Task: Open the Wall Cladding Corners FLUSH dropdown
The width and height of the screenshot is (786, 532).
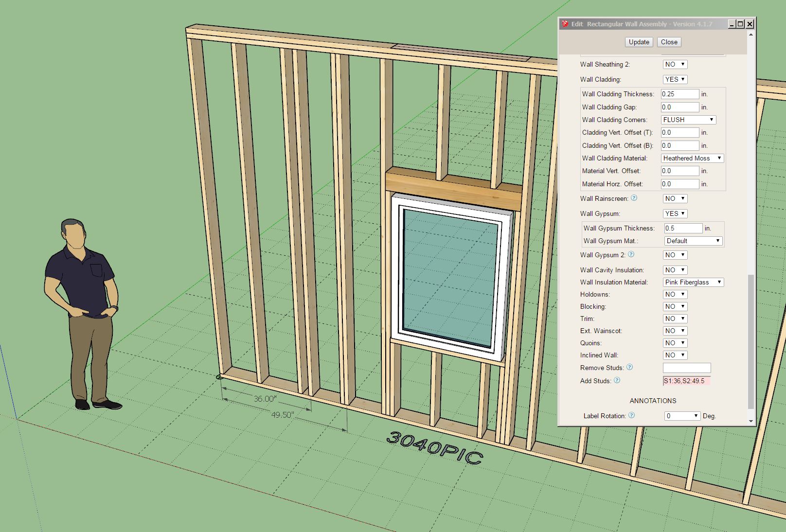Action: (688, 120)
